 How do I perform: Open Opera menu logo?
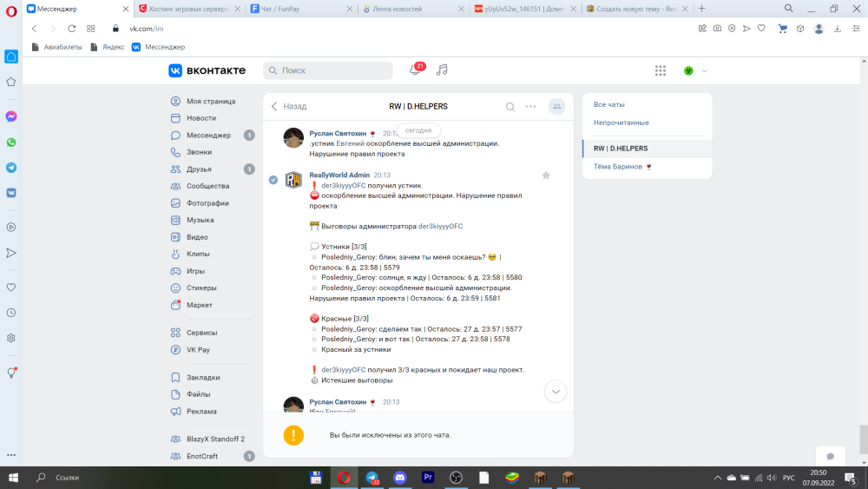point(11,11)
